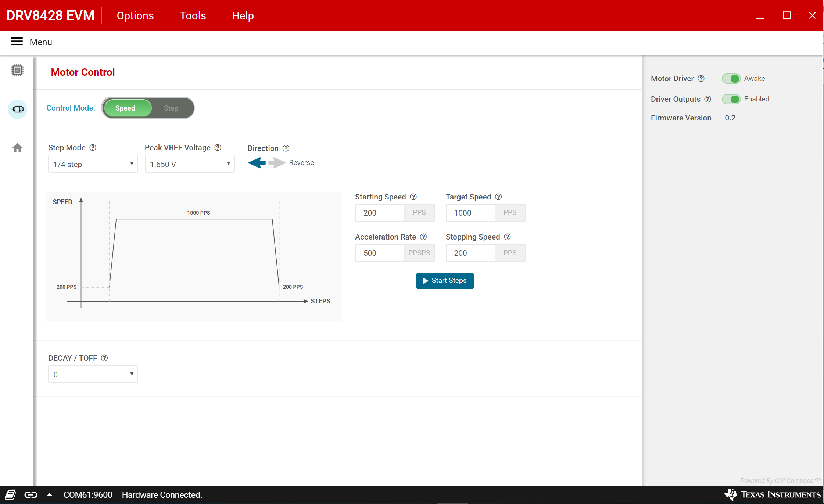
Task: Open the DECAY / TOFF dropdown
Action: [x=93, y=374]
